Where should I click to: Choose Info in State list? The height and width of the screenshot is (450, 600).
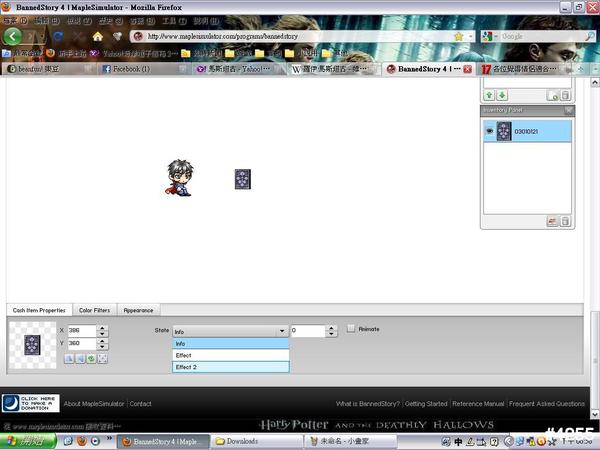click(231, 344)
